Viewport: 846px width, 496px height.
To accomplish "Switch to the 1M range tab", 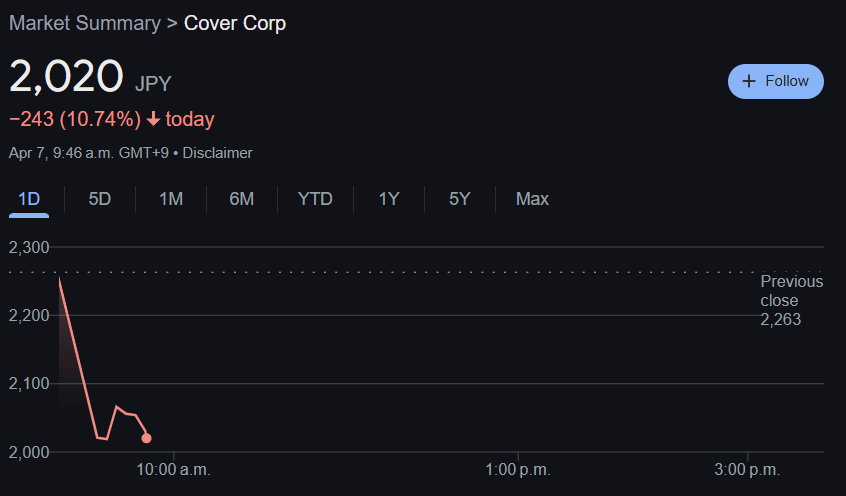I will 171,199.
